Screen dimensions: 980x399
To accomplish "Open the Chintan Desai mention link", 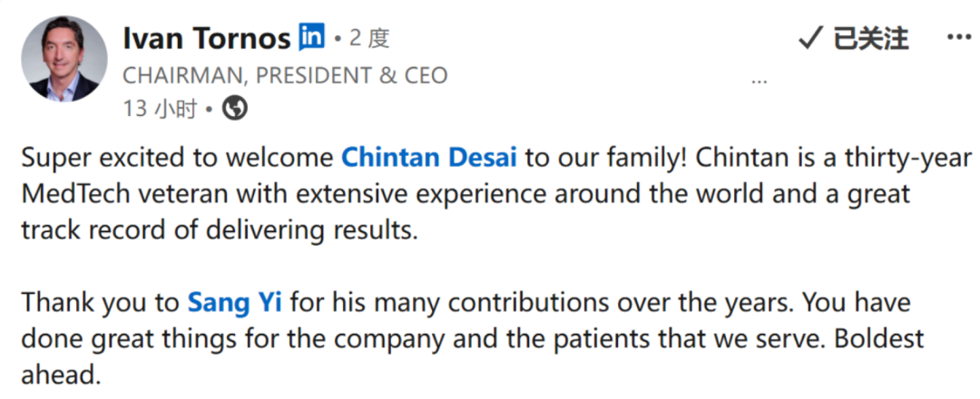I will click(428, 158).
